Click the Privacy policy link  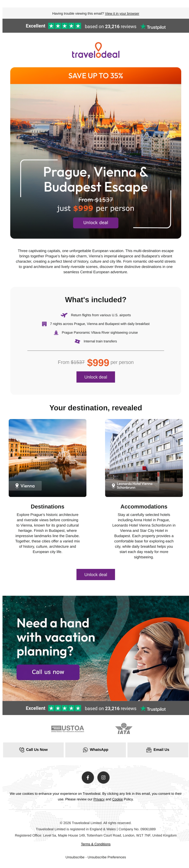pyautogui.click(x=99, y=799)
